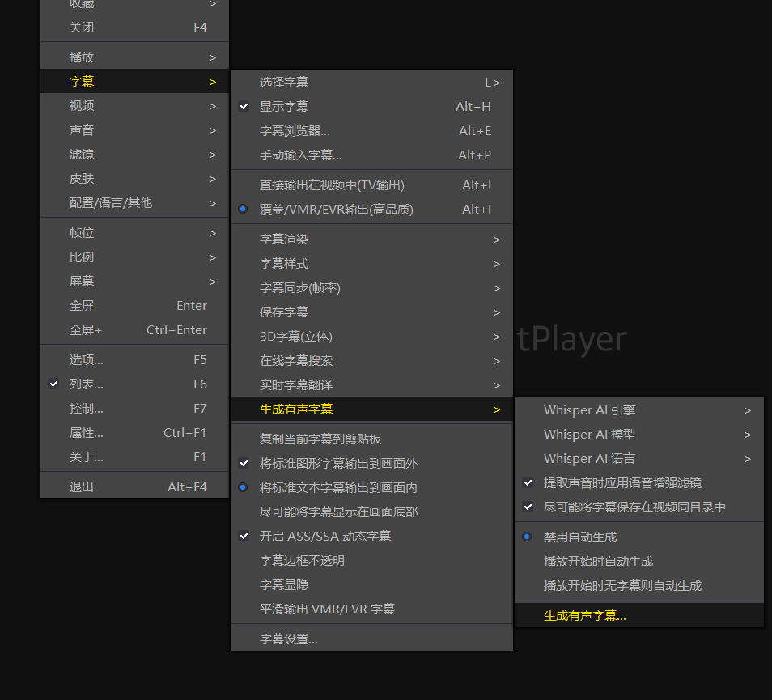Open the 字幕样式 submenu
The height and width of the screenshot is (700, 772).
283,264
